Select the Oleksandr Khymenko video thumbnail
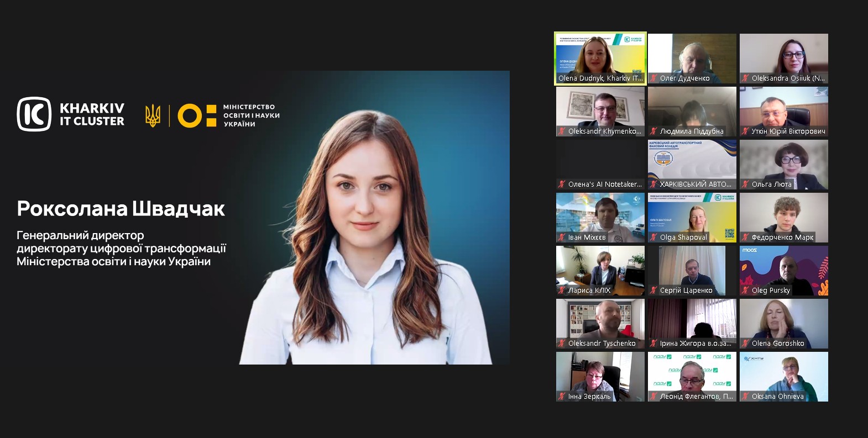Screen dimensions: 868x438 pos(600,111)
